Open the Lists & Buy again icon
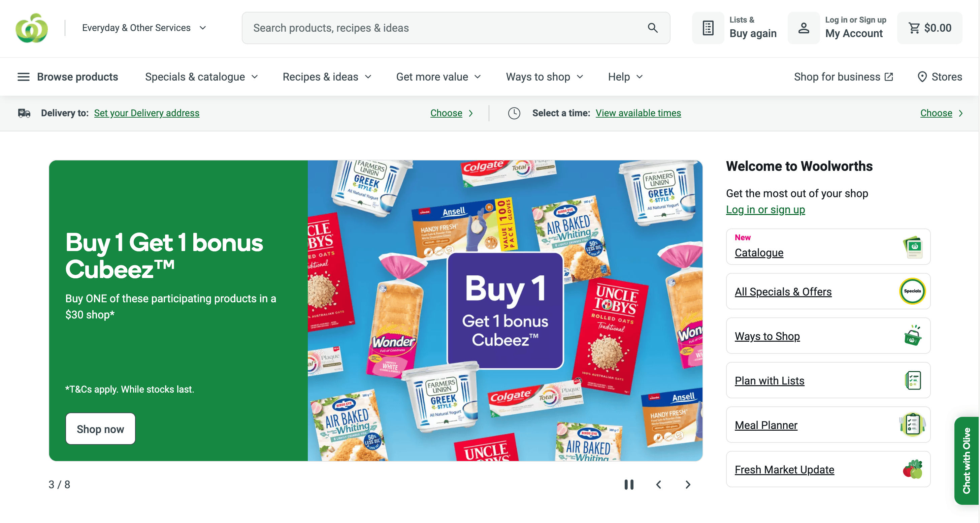 coord(708,28)
